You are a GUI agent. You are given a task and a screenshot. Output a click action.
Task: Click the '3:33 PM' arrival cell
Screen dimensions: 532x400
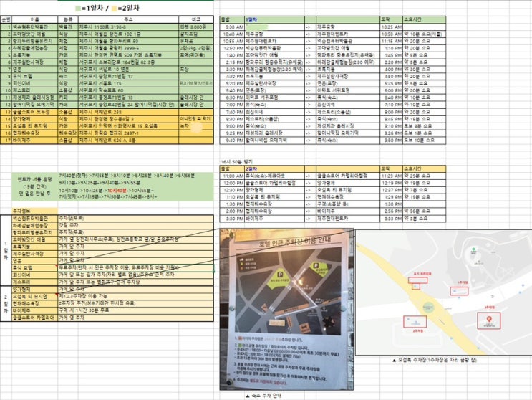pos(391,219)
